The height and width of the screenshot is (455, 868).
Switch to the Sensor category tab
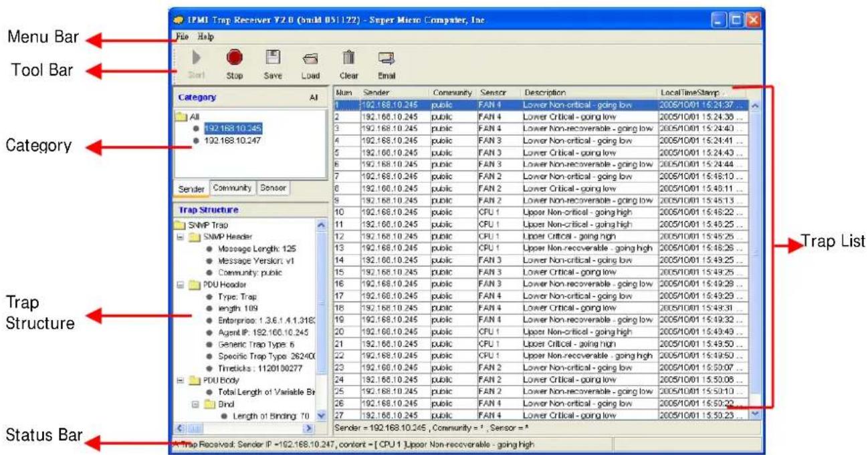click(273, 188)
